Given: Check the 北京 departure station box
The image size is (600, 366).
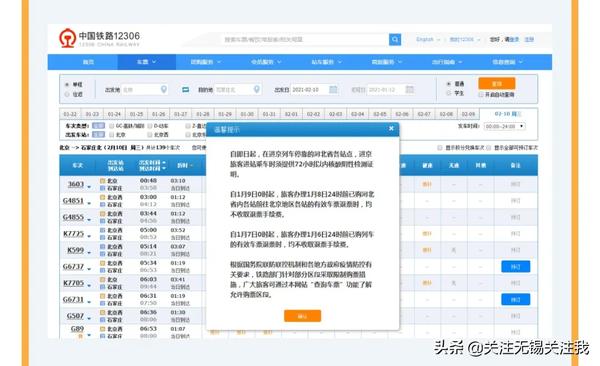Looking at the screenshot, I should [112, 135].
